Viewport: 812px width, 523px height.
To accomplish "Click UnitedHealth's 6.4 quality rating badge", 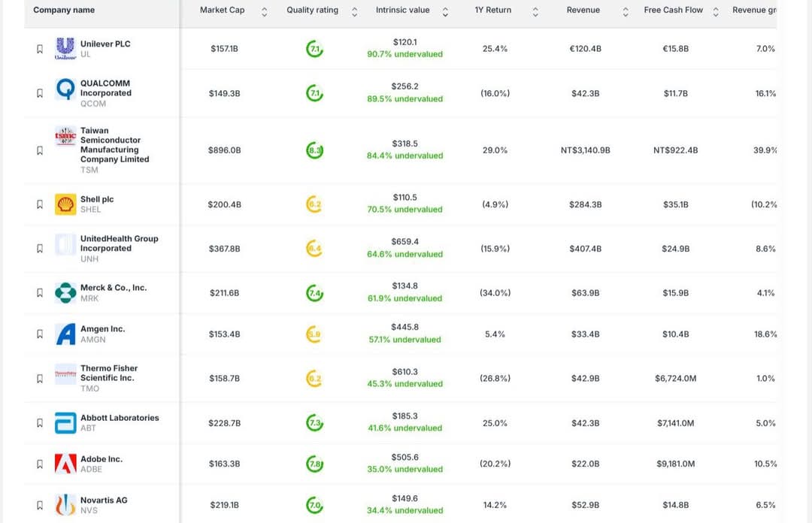I will click(x=314, y=249).
